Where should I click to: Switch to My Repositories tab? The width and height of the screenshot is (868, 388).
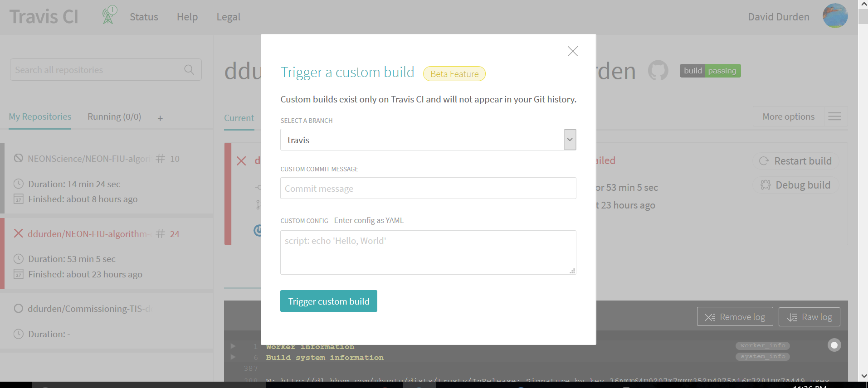[x=40, y=116]
